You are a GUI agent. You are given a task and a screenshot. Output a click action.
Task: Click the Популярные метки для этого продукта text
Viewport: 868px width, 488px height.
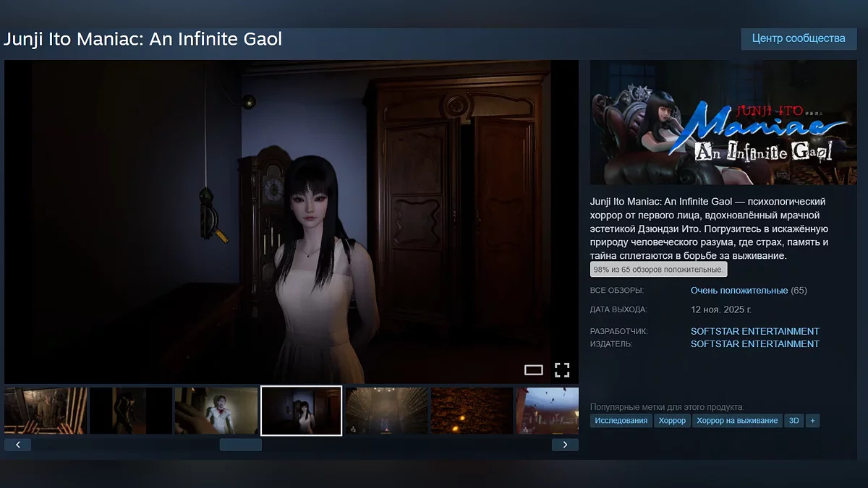click(667, 407)
